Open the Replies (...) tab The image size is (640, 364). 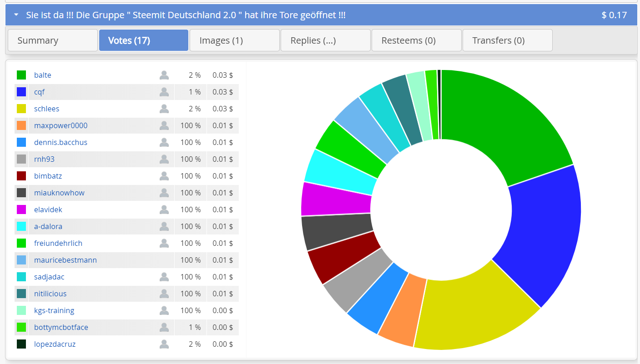click(x=326, y=40)
